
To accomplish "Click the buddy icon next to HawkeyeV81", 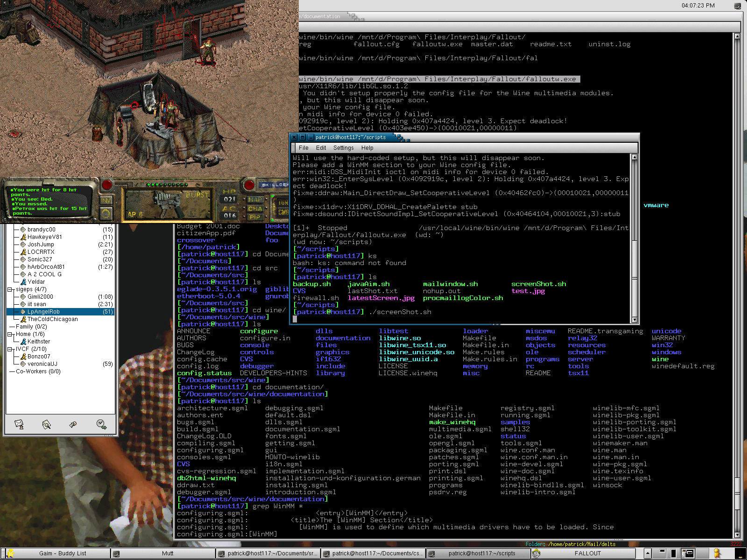I will pos(23,237).
